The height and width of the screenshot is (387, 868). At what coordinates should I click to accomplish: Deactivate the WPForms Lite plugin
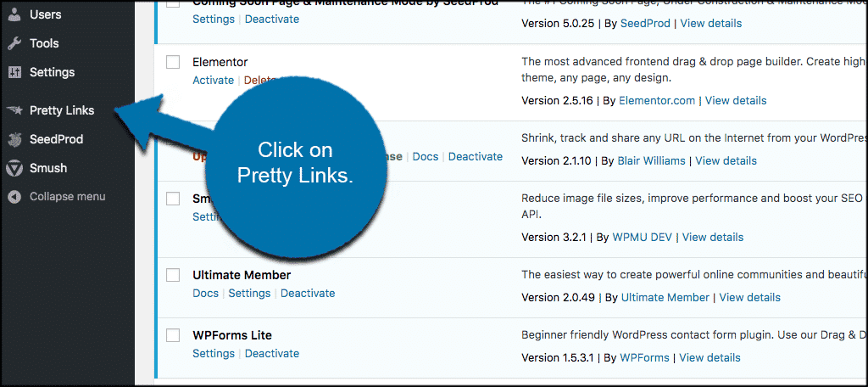point(272,353)
